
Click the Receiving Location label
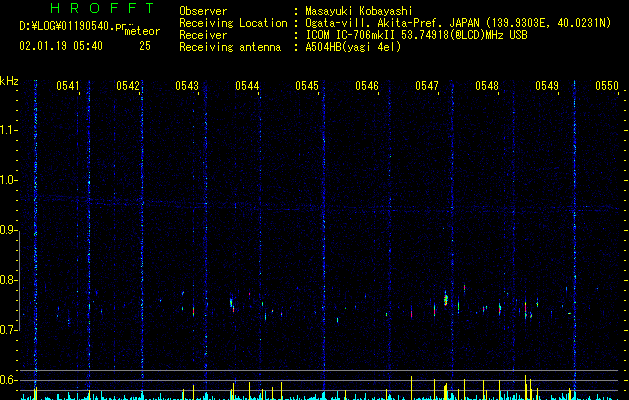[x=233, y=23]
